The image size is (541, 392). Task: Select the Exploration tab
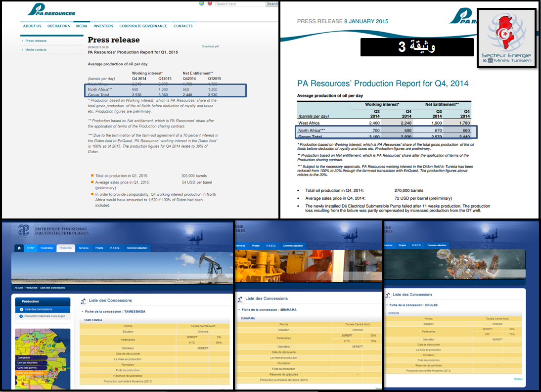click(47, 248)
